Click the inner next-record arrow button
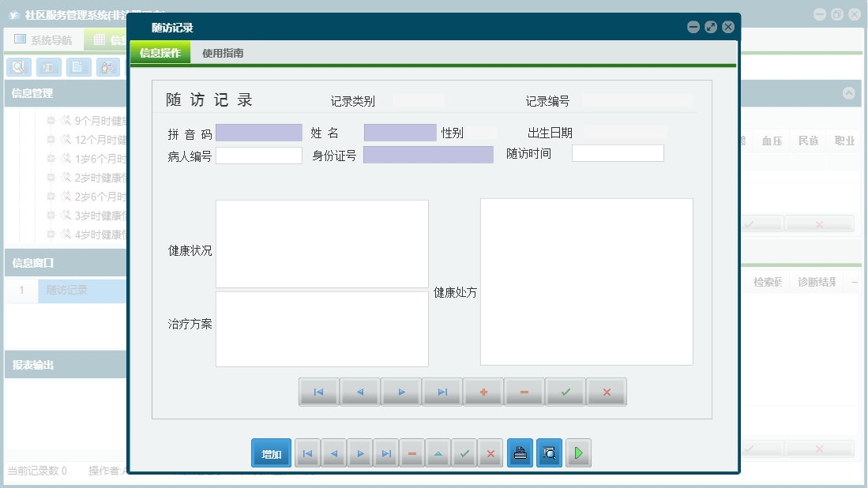This screenshot has width=868, height=488. pyautogui.click(x=401, y=392)
